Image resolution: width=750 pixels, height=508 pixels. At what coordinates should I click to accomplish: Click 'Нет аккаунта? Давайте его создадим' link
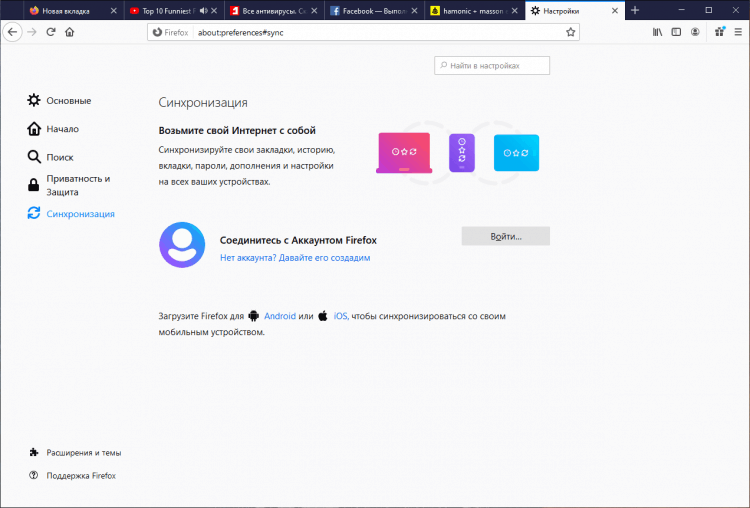[x=295, y=258]
